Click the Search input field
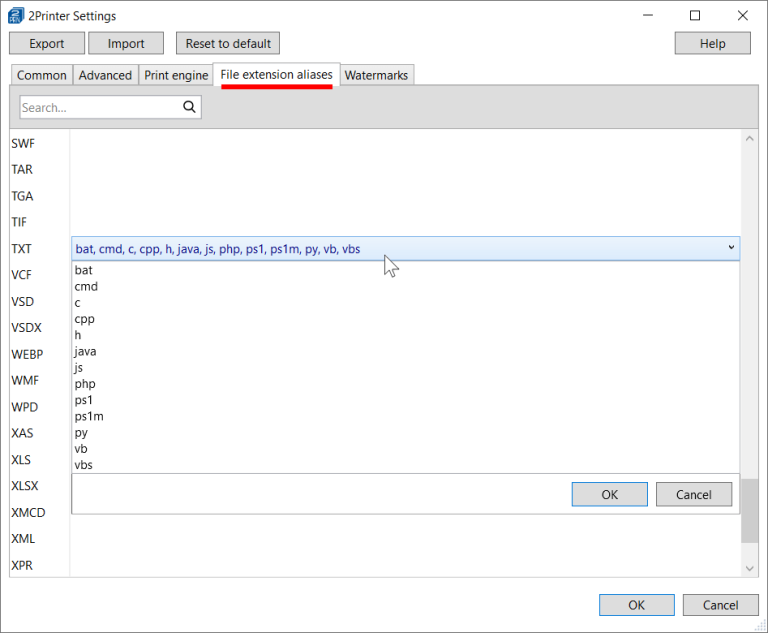The width and height of the screenshot is (768, 633). (x=98, y=107)
